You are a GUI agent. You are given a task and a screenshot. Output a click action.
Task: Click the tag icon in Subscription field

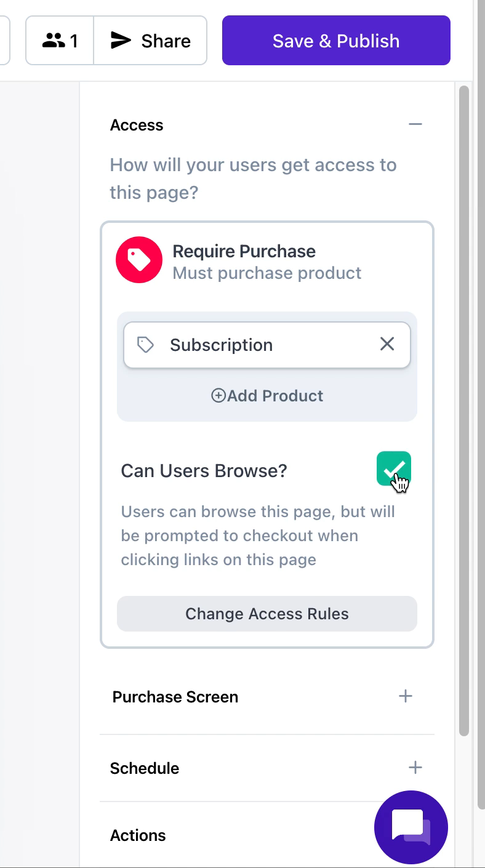coord(145,345)
